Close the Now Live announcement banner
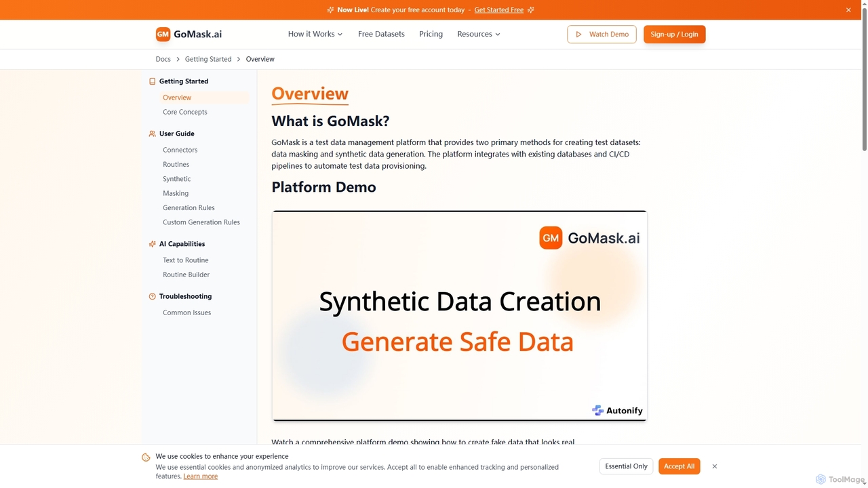The width and height of the screenshot is (868, 488). (x=848, y=10)
